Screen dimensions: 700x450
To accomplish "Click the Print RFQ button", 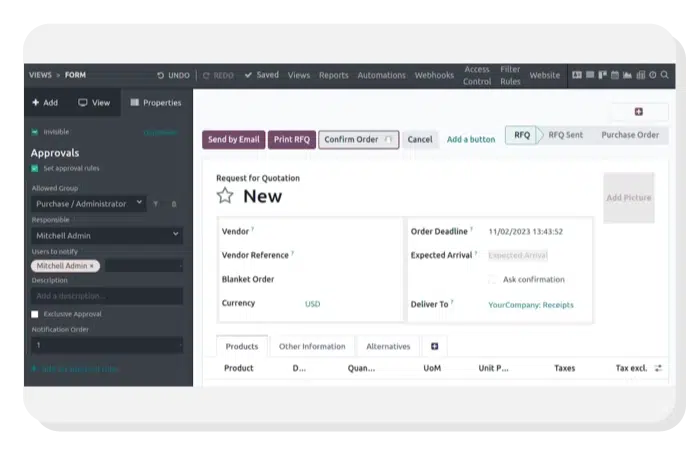I will [292, 140].
